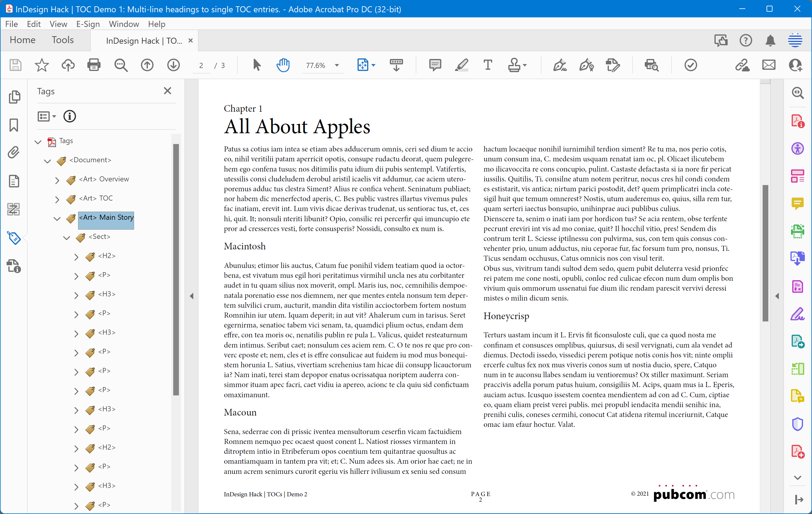The width and height of the screenshot is (812, 514).
Task: Click the page number field
Action: point(201,65)
